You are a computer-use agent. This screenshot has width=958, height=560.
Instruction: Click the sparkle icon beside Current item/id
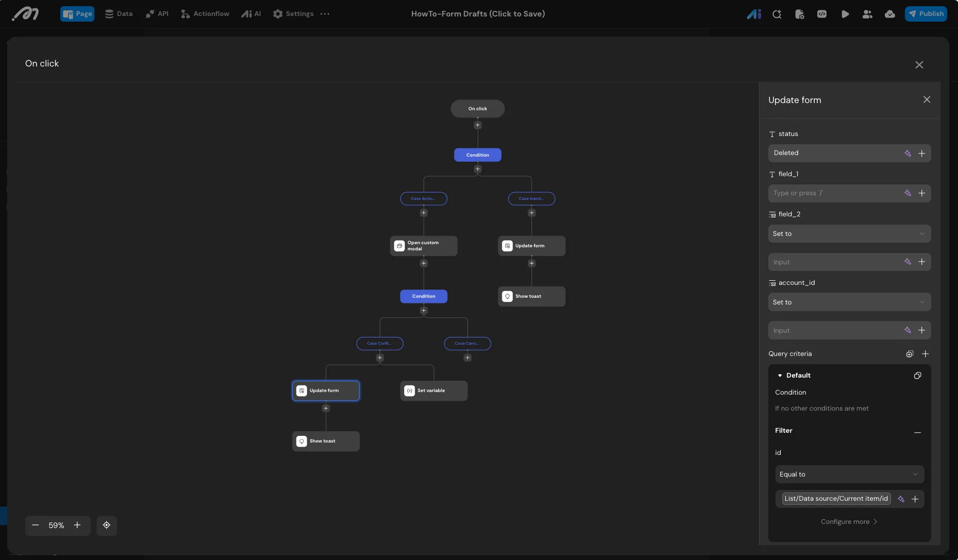point(901,499)
